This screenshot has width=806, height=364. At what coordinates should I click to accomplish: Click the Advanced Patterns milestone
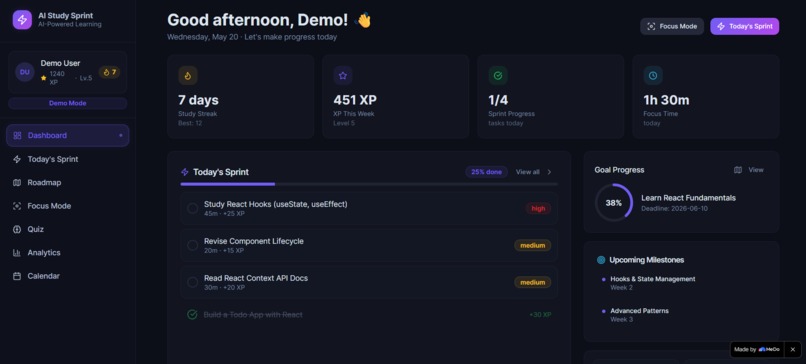[639, 311]
